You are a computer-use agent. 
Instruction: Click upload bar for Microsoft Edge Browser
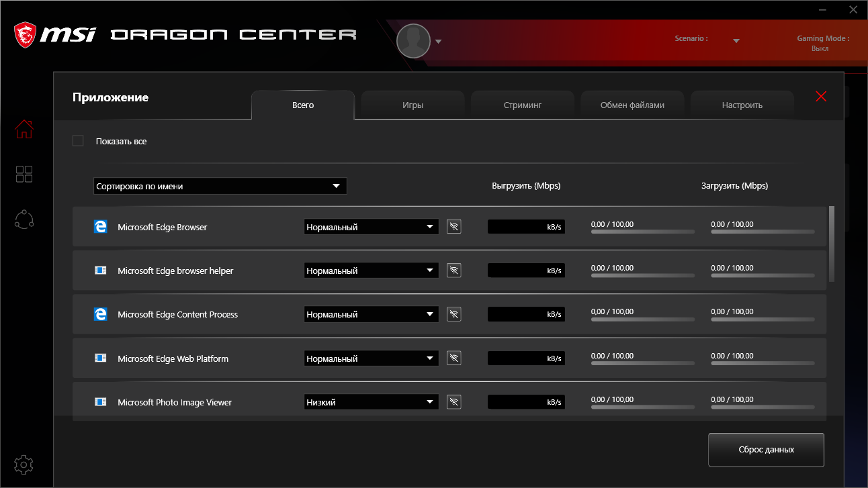643,232
